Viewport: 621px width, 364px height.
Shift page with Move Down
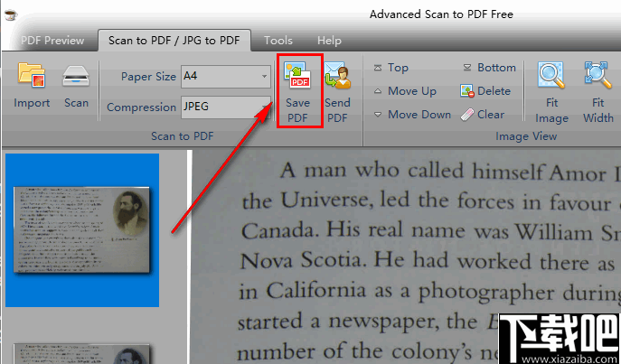coord(412,115)
